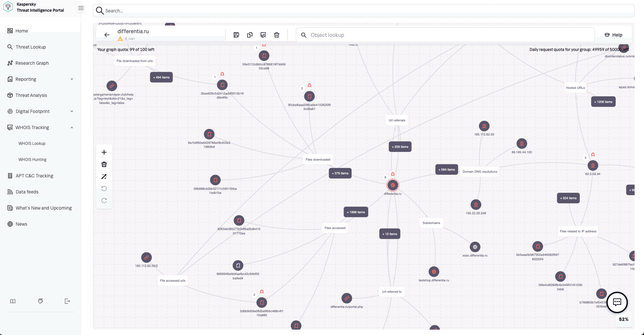Expand the +494 items group
This screenshot has height=335, width=644.
[x=161, y=77]
